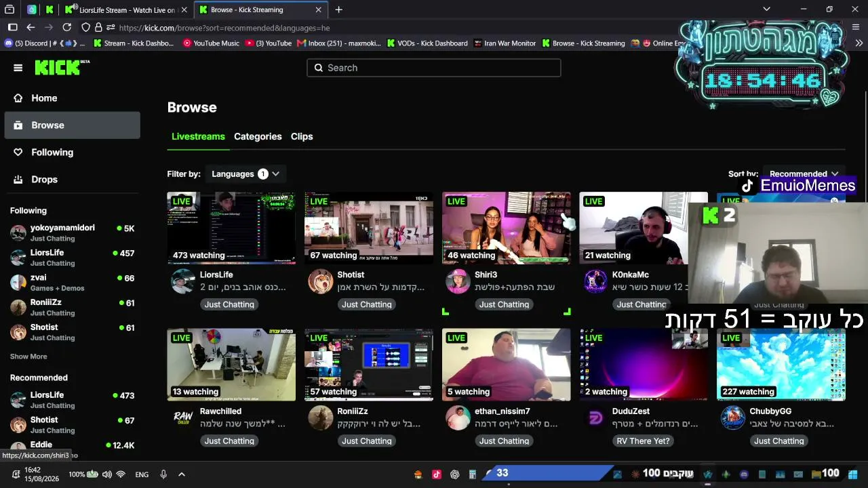Show more bookmarks overflow chevron
Image resolution: width=868 pixels, height=488 pixels.
point(859,43)
